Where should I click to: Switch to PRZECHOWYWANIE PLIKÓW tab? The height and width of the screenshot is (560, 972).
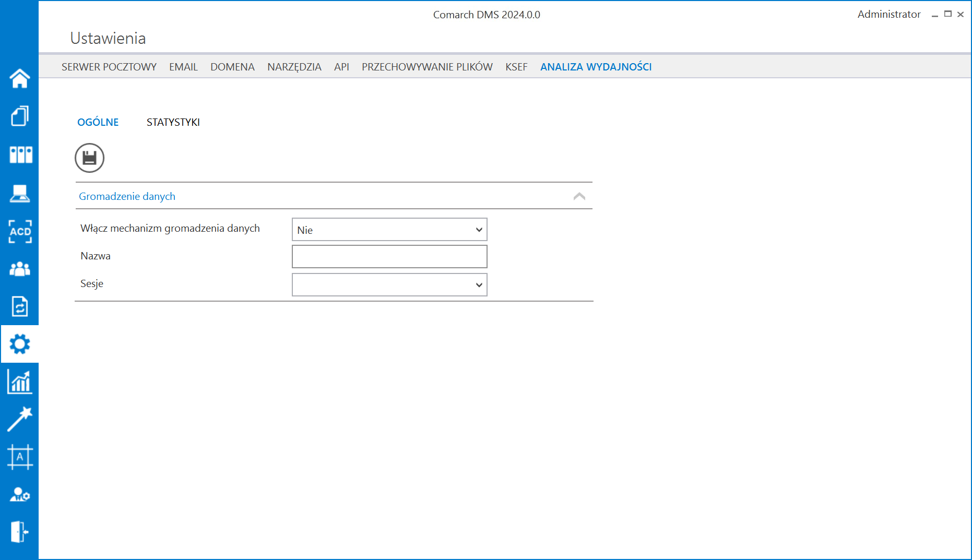click(x=427, y=67)
